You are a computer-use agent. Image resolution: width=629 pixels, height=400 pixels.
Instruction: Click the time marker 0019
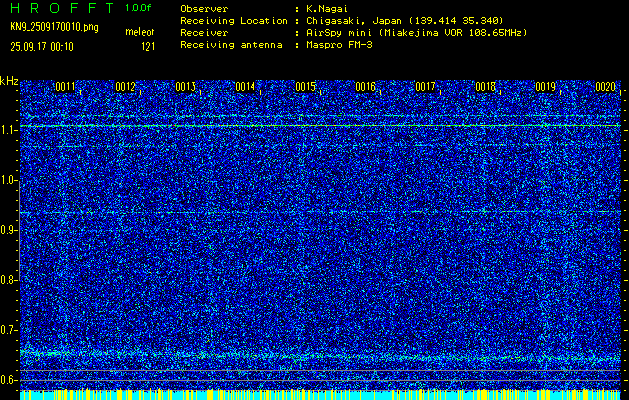pyautogui.click(x=546, y=87)
